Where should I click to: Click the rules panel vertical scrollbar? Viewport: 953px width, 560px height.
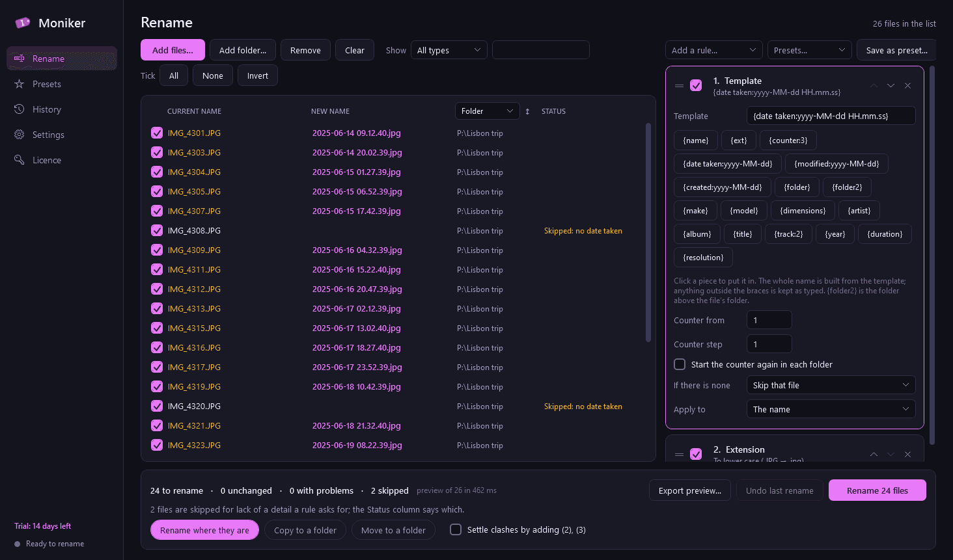(932, 256)
